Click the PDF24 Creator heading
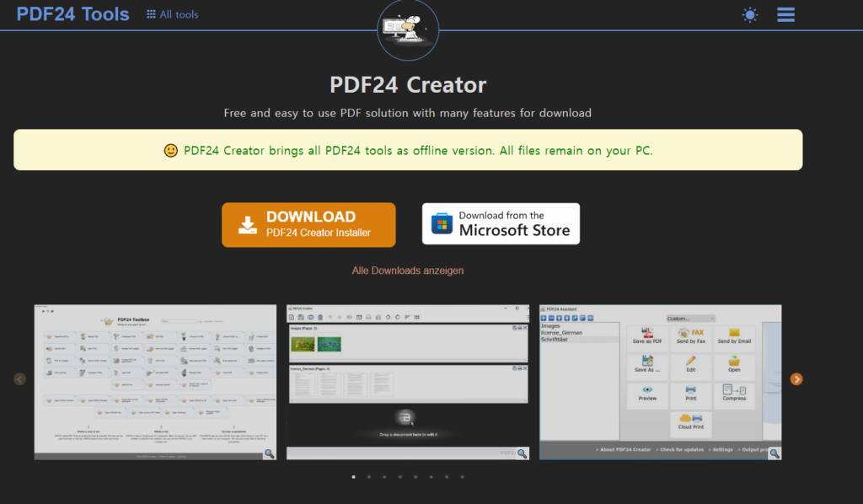Screen dimensions: 863x504 (408, 85)
